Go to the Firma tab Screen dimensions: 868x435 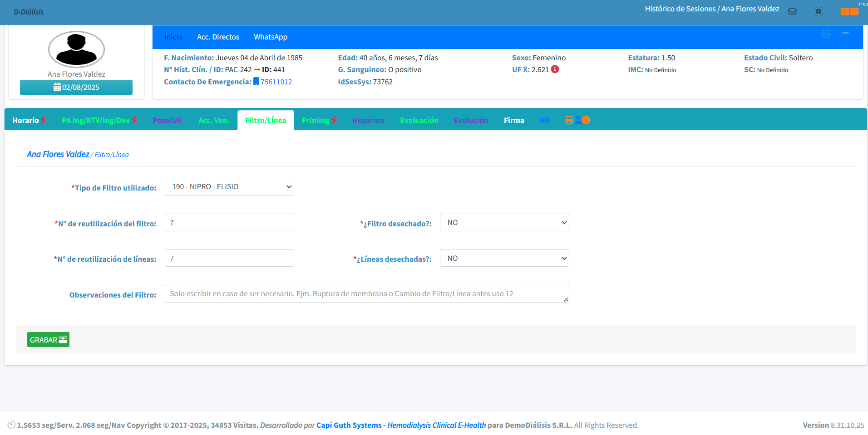514,121
